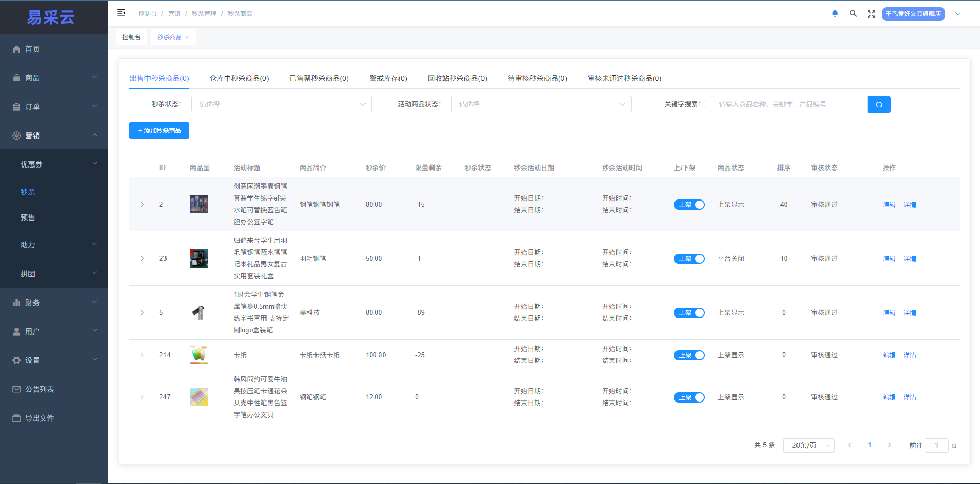The height and width of the screenshot is (484, 980).
Task: Open the 回收站秒杀商品 tab
Action: coord(457,78)
